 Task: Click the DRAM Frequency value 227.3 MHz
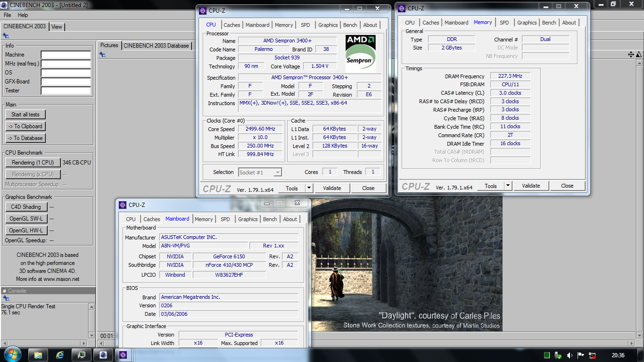click(510, 76)
